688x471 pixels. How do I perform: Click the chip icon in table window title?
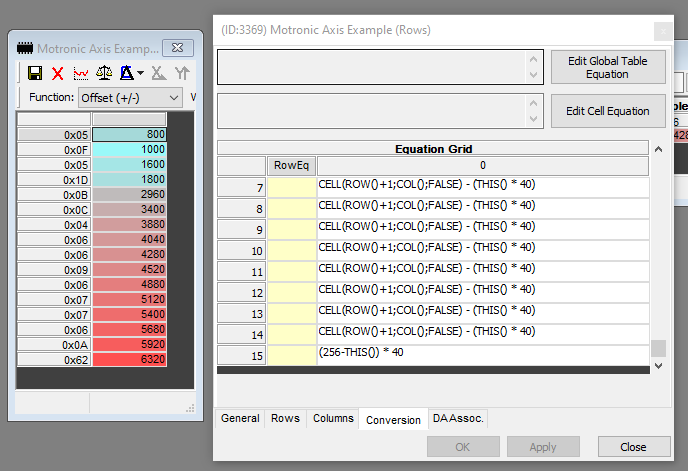tap(25, 47)
